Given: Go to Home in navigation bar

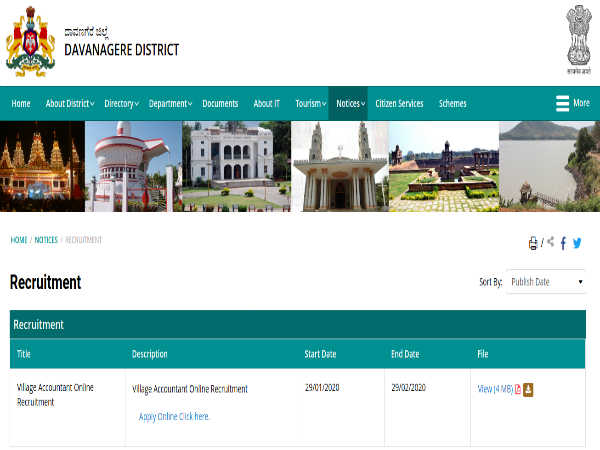Looking at the screenshot, I should pyautogui.click(x=21, y=104).
